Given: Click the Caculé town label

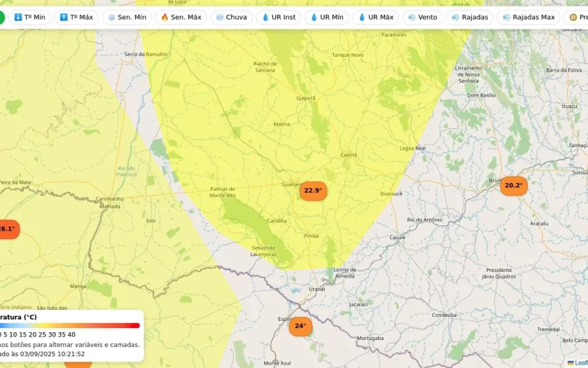Looking at the screenshot, I should (397, 238).
